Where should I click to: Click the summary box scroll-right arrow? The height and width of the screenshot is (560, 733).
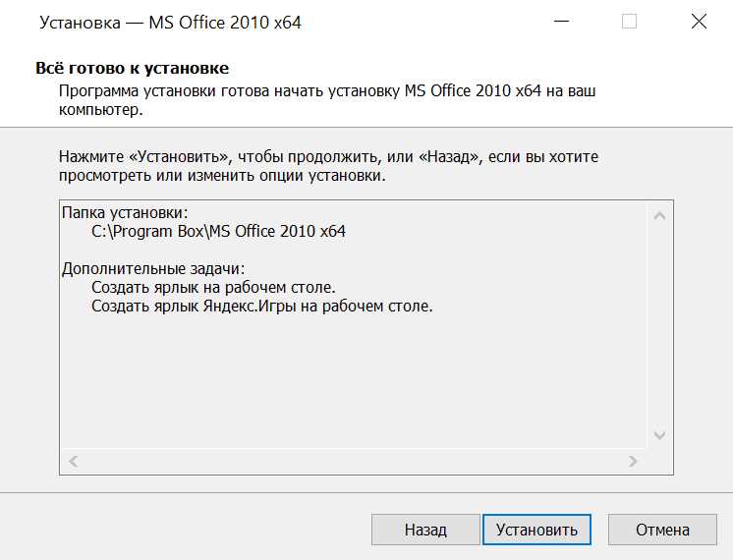pyautogui.click(x=634, y=461)
